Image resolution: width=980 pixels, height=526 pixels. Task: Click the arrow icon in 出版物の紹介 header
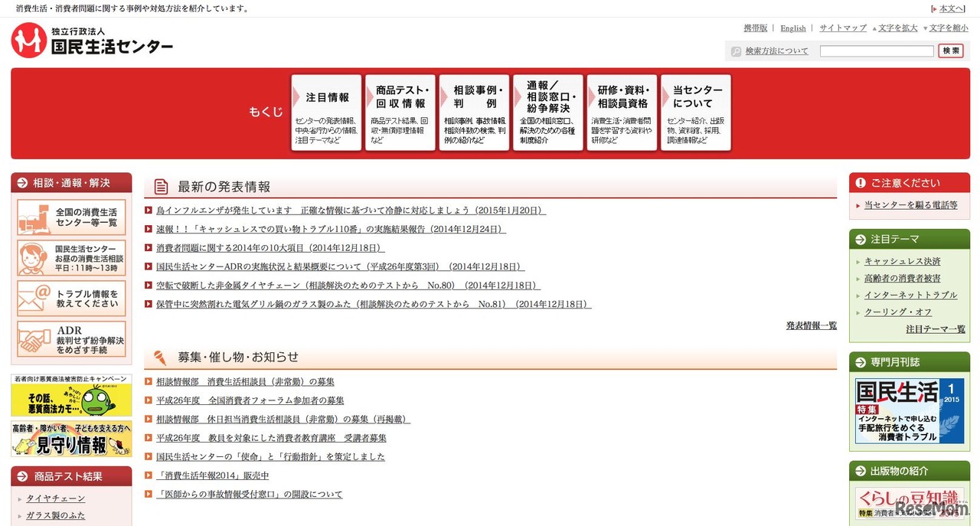[x=861, y=471]
